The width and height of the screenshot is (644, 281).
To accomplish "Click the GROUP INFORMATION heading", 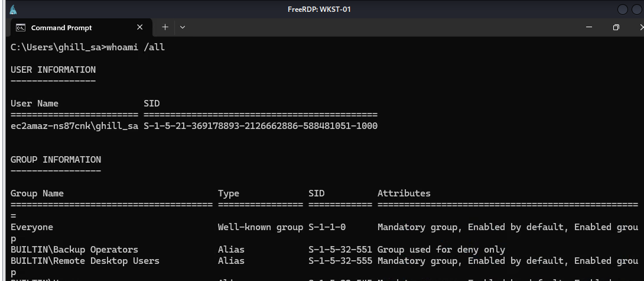I will 56,160.
